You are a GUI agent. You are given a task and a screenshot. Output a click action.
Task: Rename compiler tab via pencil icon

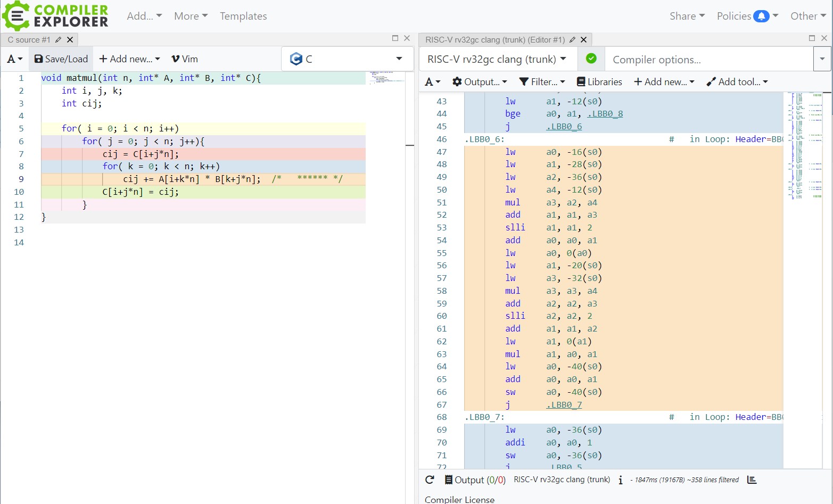click(x=572, y=40)
